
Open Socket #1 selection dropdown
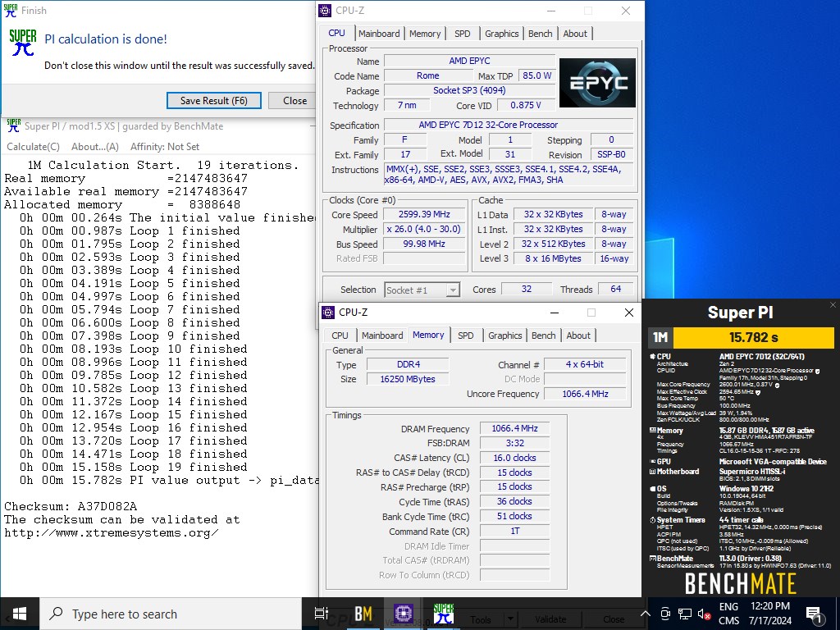(422, 290)
